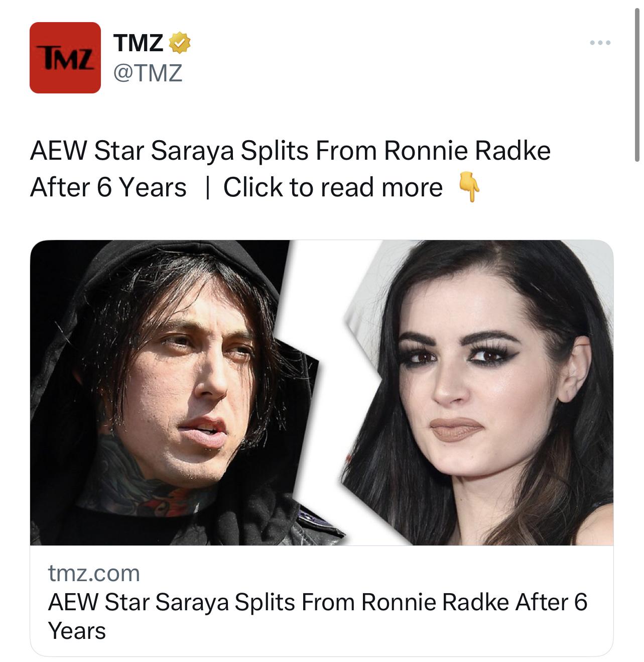The width and height of the screenshot is (644, 662).
Task: Click the "After 6 Years" tweet text
Action: tap(108, 187)
